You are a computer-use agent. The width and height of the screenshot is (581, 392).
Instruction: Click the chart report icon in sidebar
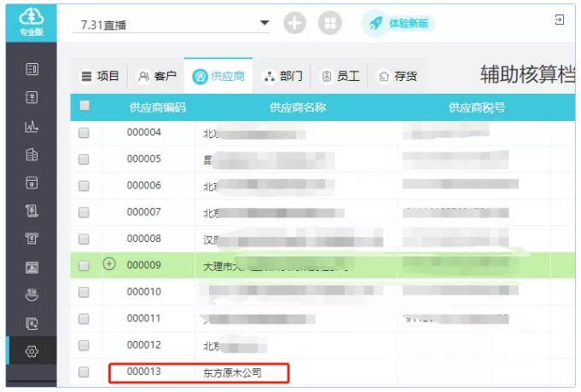pyautogui.click(x=32, y=127)
